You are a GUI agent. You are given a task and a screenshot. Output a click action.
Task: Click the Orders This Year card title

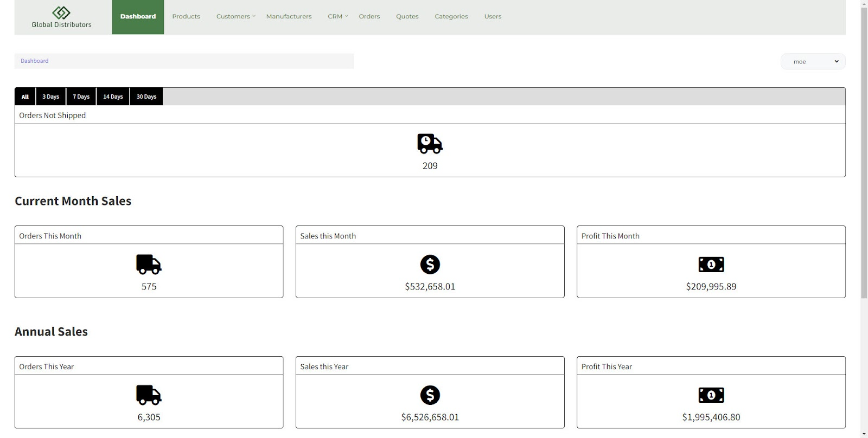[x=46, y=366]
